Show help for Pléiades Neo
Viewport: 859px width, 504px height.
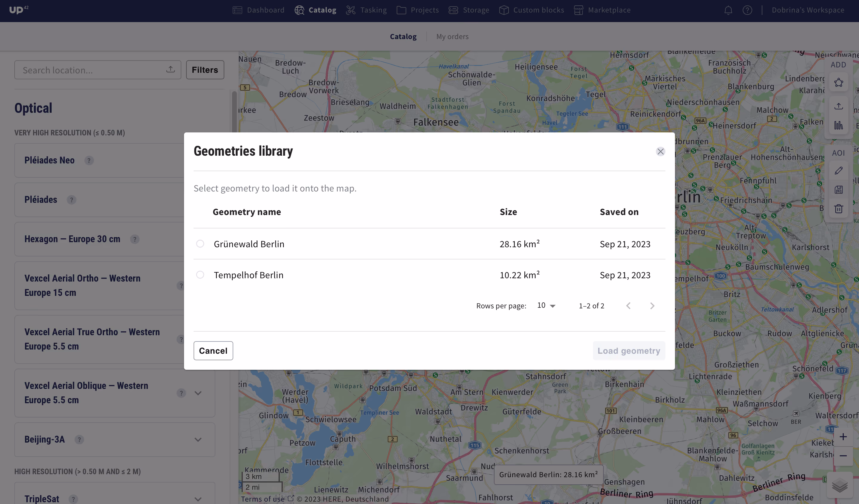pyautogui.click(x=89, y=160)
